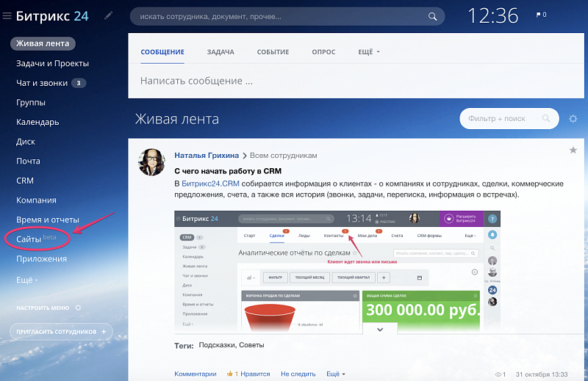Star the post by Наталья Грихина
This screenshot has width=588, height=381.
click(x=573, y=150)
